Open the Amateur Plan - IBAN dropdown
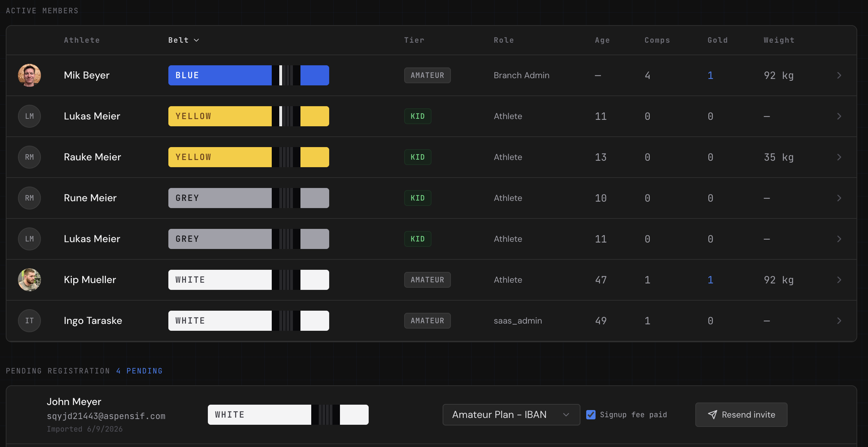868x447 pixels. (511, 415)
